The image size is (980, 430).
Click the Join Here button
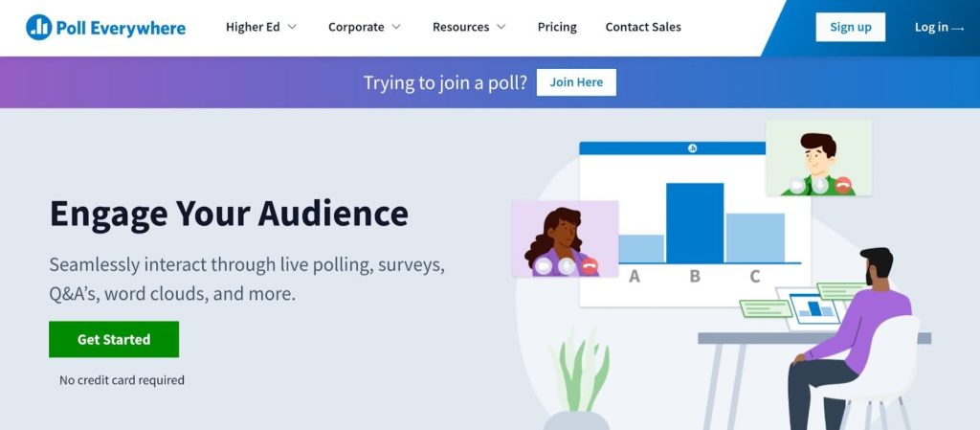(576, 82)
